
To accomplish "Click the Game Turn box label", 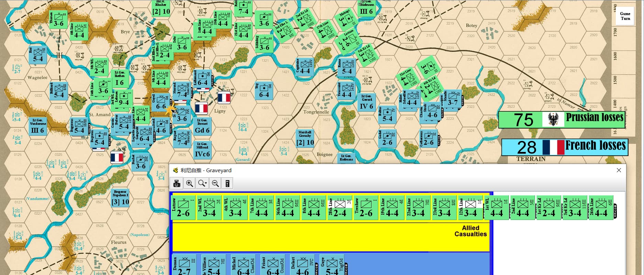I will point(625,16).
